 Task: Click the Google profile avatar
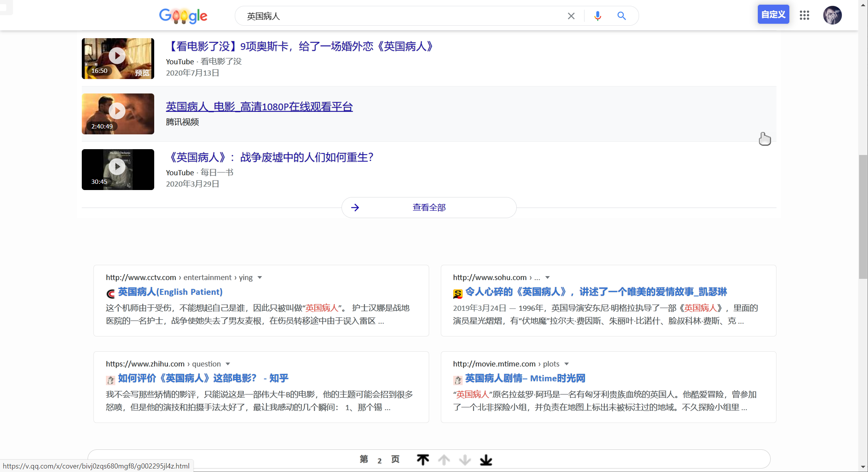coord(833,15)
